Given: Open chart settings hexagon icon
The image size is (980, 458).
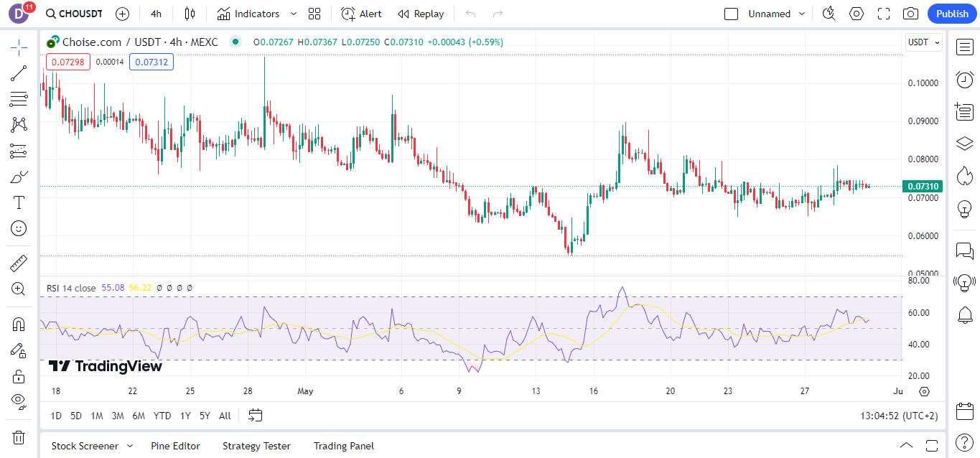Looking at the screenshot, I should (x=857, y=14).
